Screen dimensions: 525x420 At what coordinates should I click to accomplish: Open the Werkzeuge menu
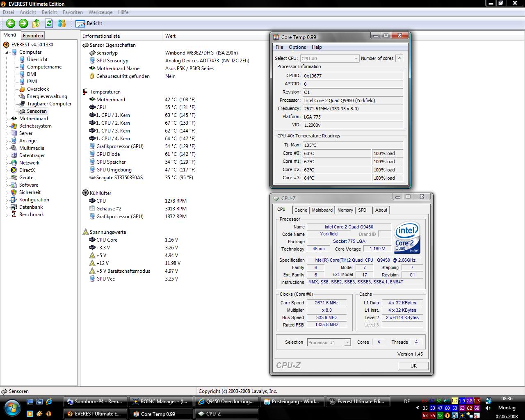tap(100, 12)
